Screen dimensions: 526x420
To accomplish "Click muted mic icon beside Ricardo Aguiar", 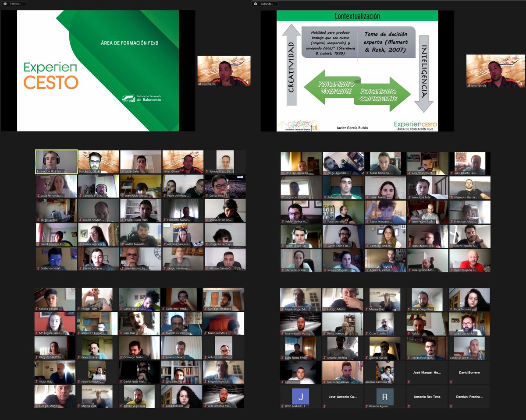I will [367, 406].
